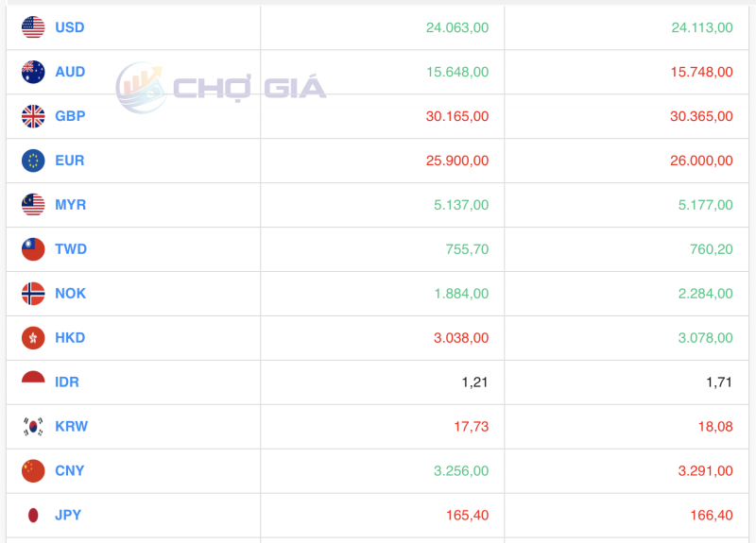
Task: Select the GBP currency code
Action: (x=70, y=116)
